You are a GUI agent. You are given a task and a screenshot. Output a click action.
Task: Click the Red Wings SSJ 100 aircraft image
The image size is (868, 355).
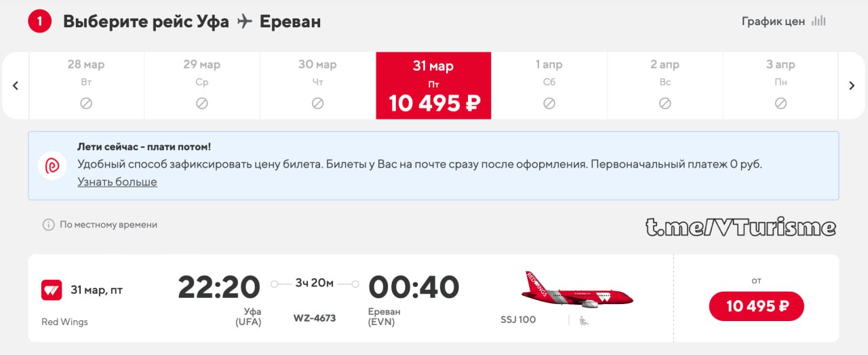click(x=577, y=289)
